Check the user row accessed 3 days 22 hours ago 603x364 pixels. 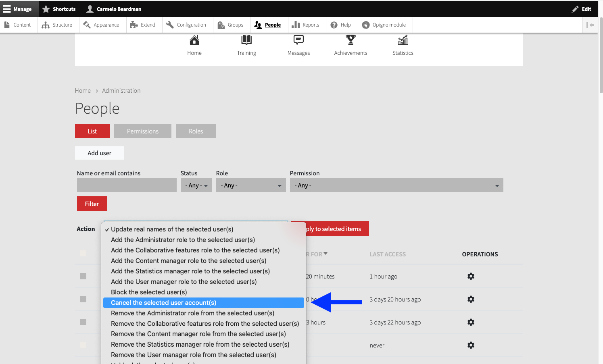point(83,322)
